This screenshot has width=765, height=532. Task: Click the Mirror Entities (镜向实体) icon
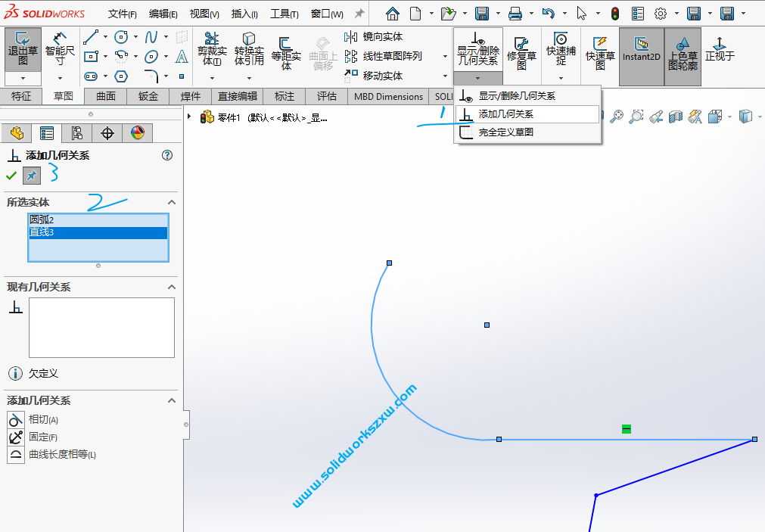coord(353,36)
